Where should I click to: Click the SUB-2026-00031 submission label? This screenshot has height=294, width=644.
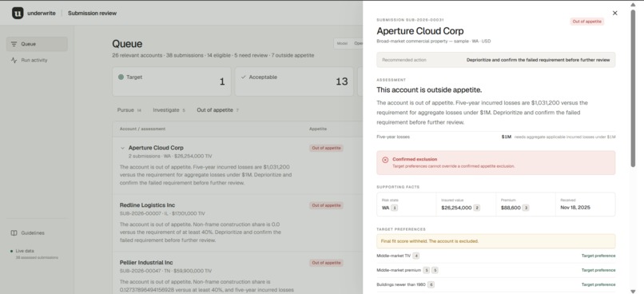[x=410, y=20]
